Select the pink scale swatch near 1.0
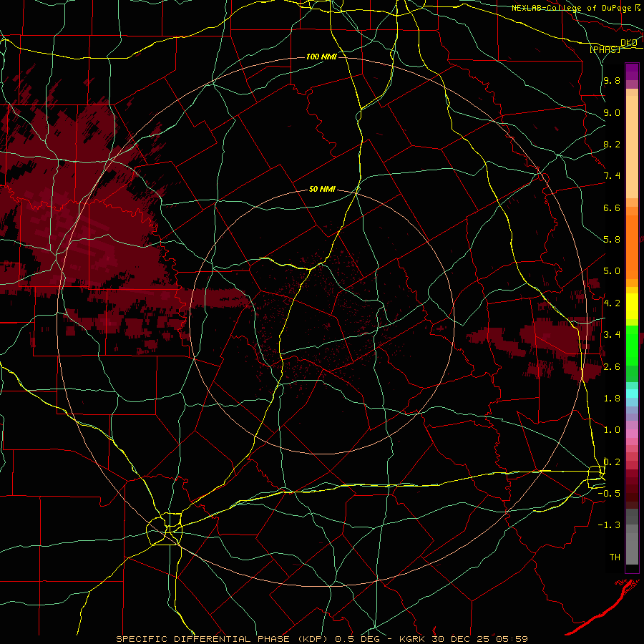 632,433
